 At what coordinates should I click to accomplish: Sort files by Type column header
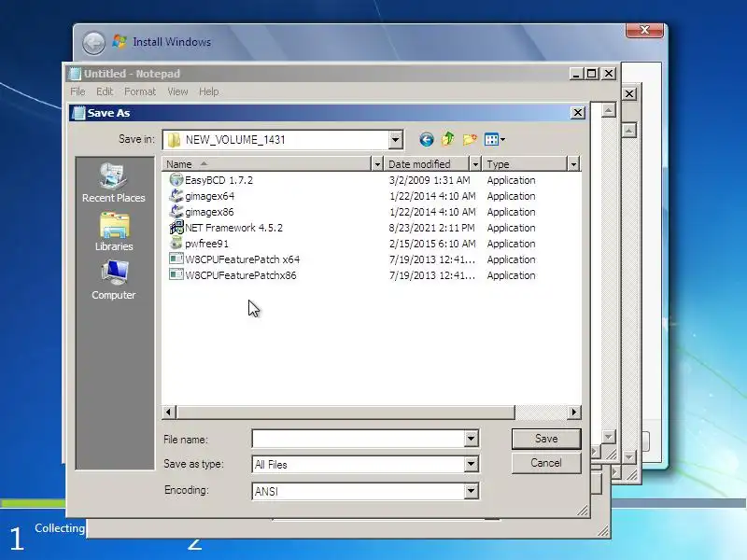(x=525, y=164)
